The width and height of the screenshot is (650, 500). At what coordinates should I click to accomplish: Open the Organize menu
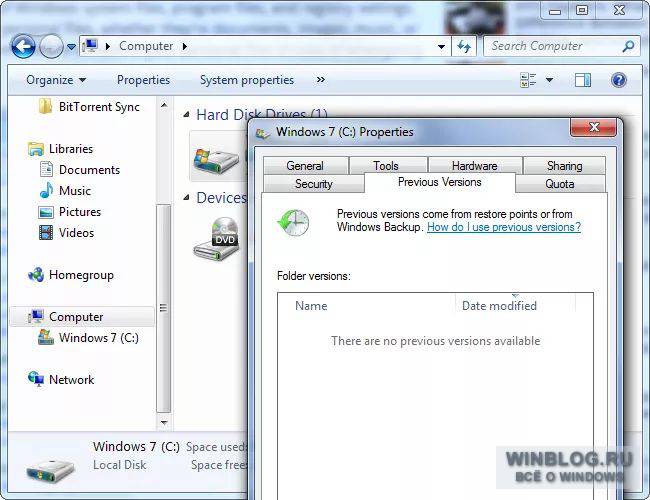[x=56, y=80]
